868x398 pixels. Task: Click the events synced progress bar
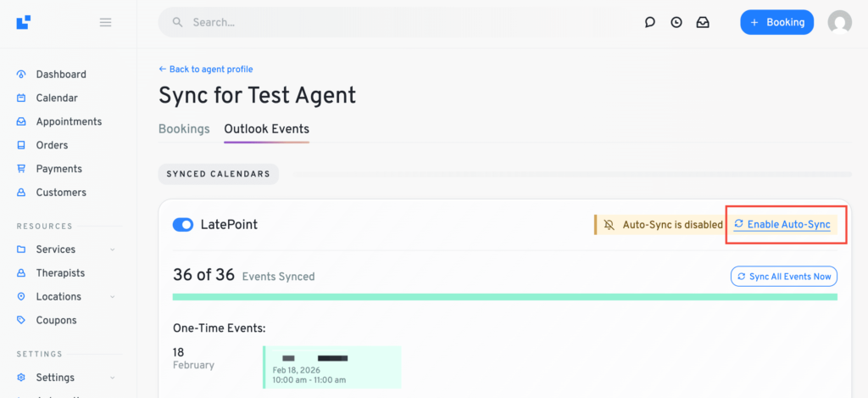(504, 297)
